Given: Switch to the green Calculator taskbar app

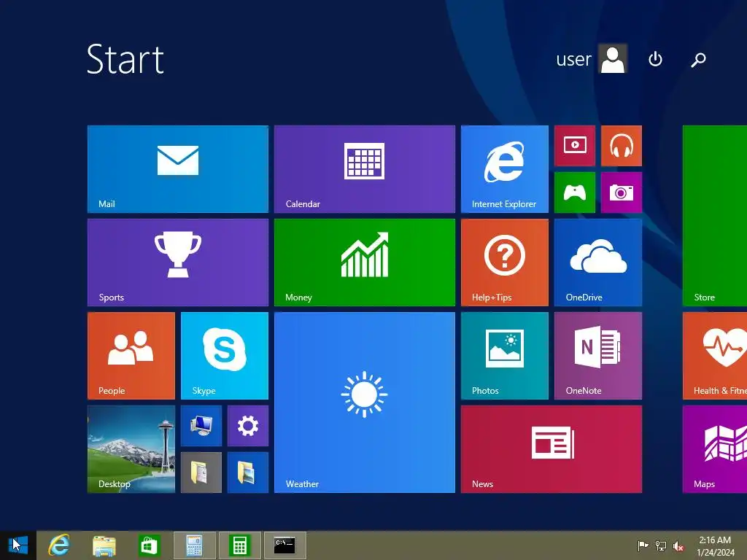Looking at the screenshot, I should click(239, 545).
